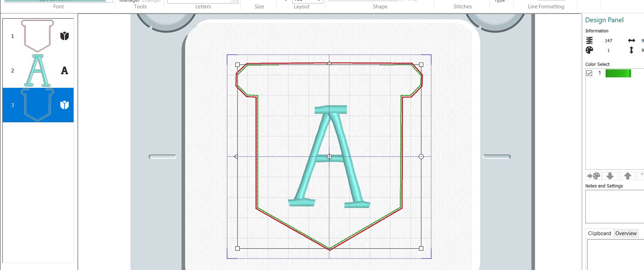Click the Color Change palette arrow button
Screen dimensions: 644x270
tap(593, 176)
